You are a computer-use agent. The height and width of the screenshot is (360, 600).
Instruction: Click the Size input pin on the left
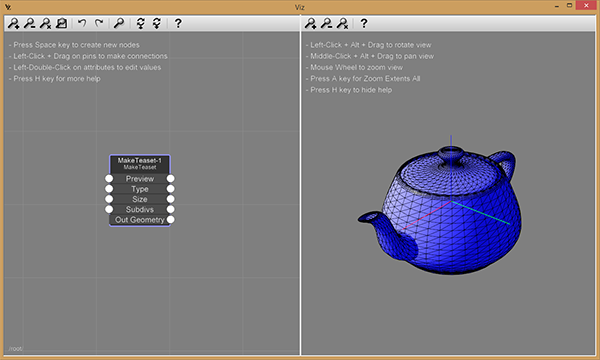pos(109,199)
